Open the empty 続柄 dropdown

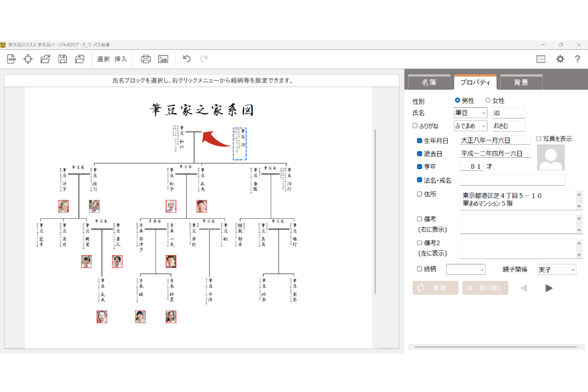481,270
